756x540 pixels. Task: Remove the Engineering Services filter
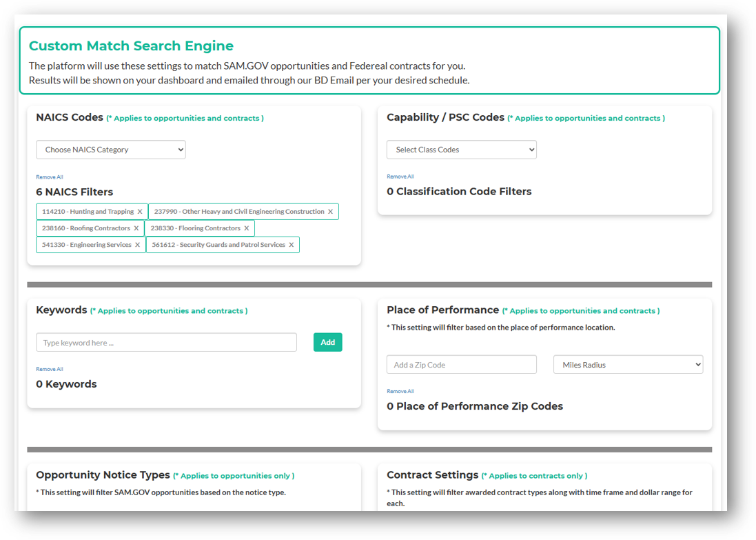point(137,245)
